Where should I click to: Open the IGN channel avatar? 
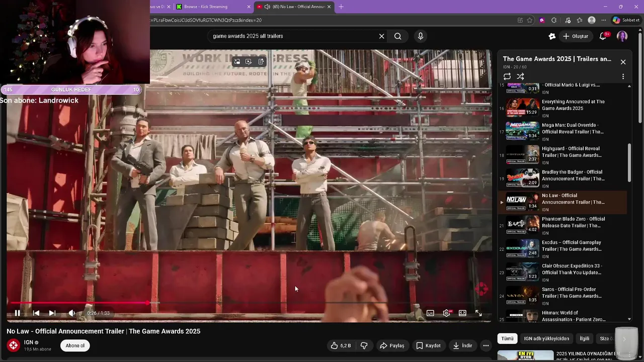coord(14,345)
